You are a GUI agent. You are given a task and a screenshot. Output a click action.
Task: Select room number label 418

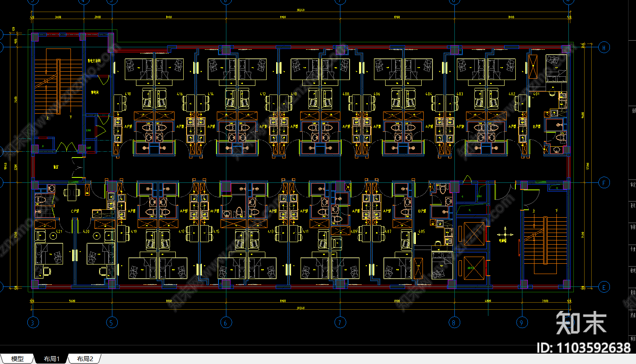coord(128,94)
